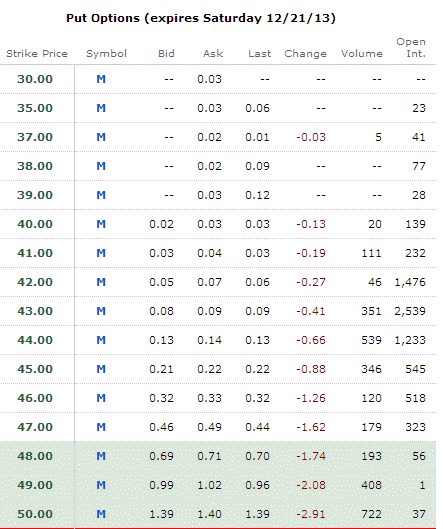Select the 47.00 strike price
The width and height of the screenshot is (443, 529).
coord(35,427)
